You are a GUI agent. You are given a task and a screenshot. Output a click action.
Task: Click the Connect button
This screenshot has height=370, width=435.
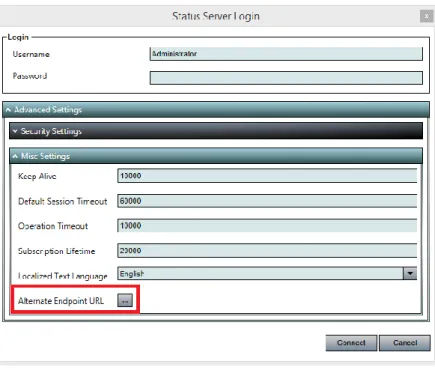point(351,343)
